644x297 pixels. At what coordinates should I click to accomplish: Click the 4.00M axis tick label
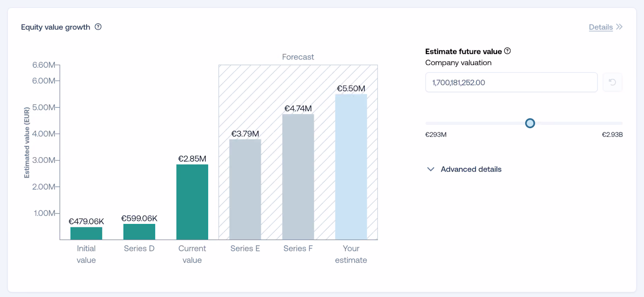tap(44, 134)
